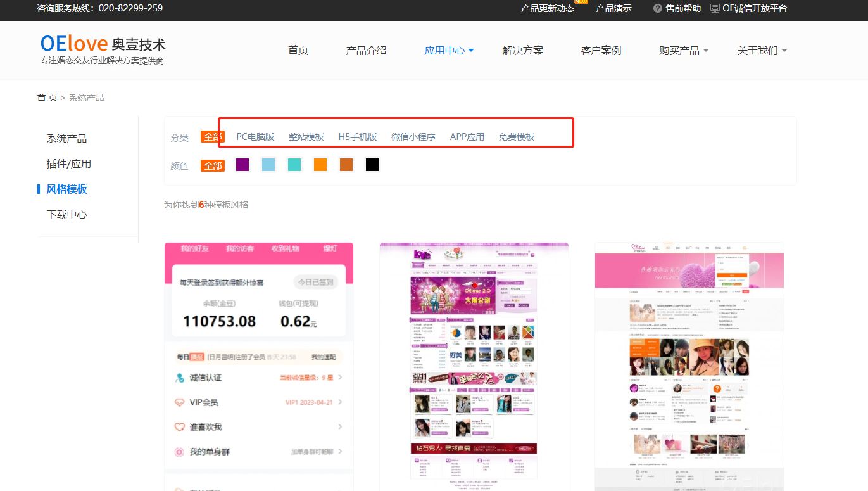The height and width of the screenshot is (491, 868).
Task: Expand 应用中心 dropdown menu
Action: point(449,50)
